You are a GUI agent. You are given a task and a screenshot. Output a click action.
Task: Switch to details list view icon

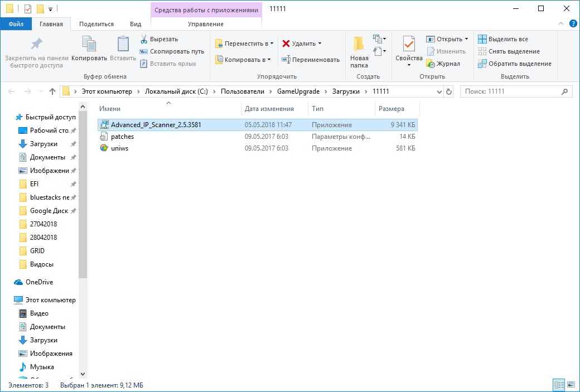coord(558,385)
